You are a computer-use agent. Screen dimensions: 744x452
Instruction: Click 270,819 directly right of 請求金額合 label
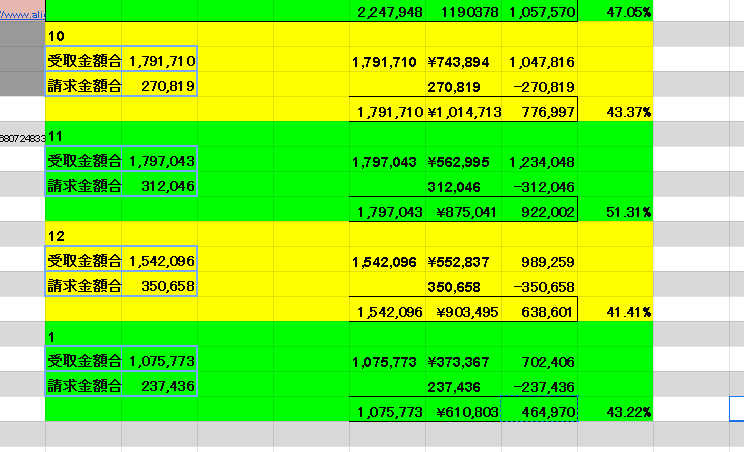(159, 86)
